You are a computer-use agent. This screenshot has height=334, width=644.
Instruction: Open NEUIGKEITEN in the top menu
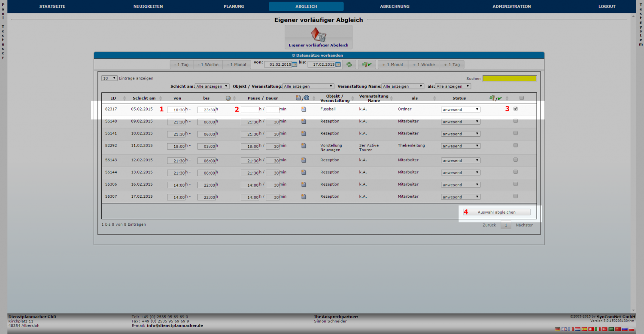pyautogui.click(x=148, y=6)
